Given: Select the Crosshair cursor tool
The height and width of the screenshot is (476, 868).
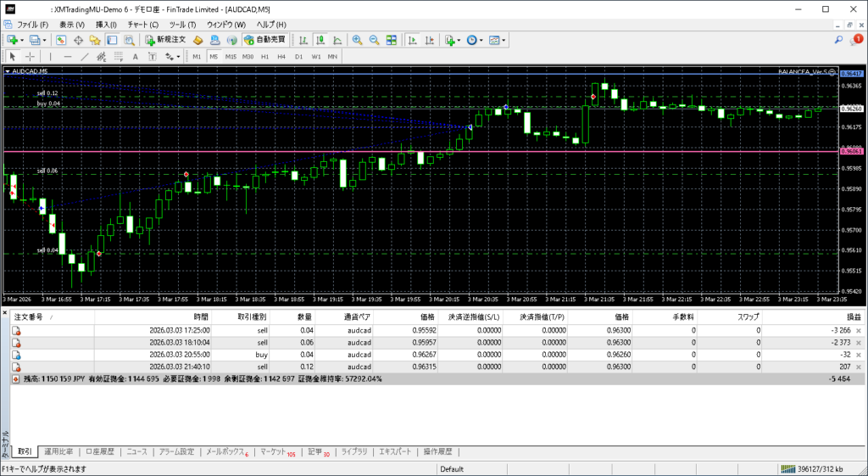Looking at the screenshot, I should (31, 57).
